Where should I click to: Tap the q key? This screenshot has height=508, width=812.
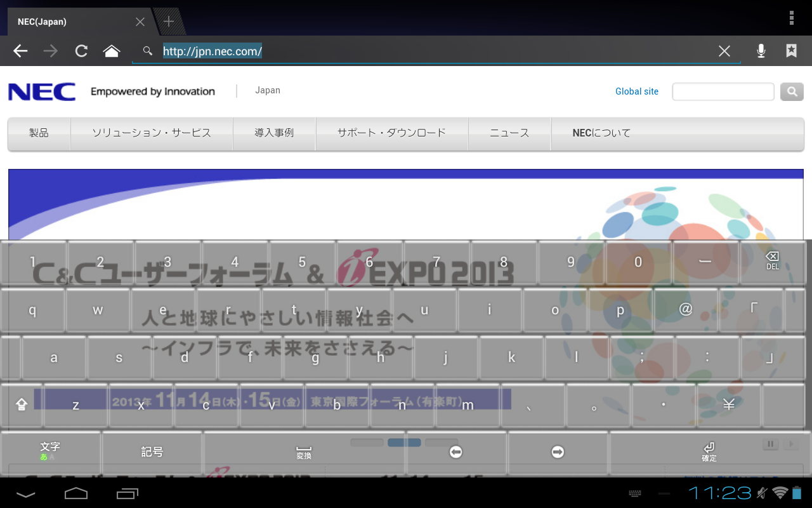click(32, 310)
